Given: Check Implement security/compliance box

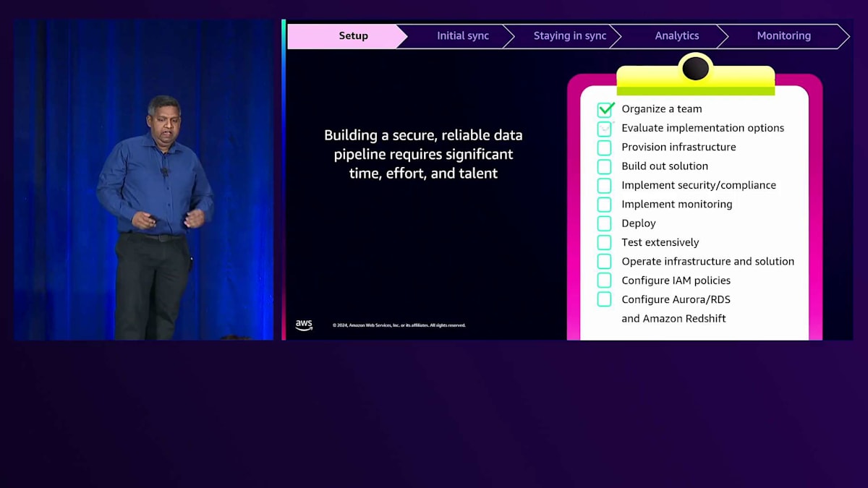Looking at the screenshot, I should pos(604,186).
